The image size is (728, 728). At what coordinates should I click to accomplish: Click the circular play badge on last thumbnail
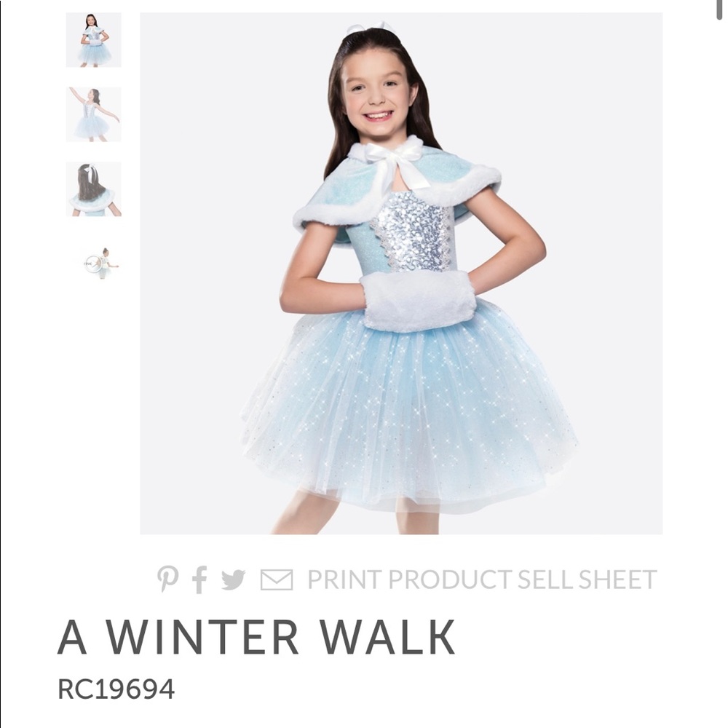click(x=92, y=264)
